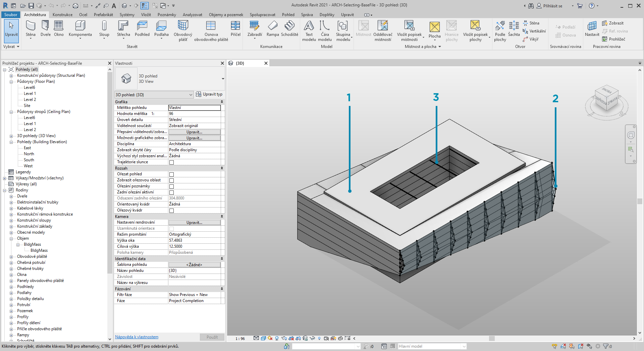Open the 3D pohled: {3D} instance dropdown
Viewport: 644px width, 351px height.
click(x=154, y=95)
